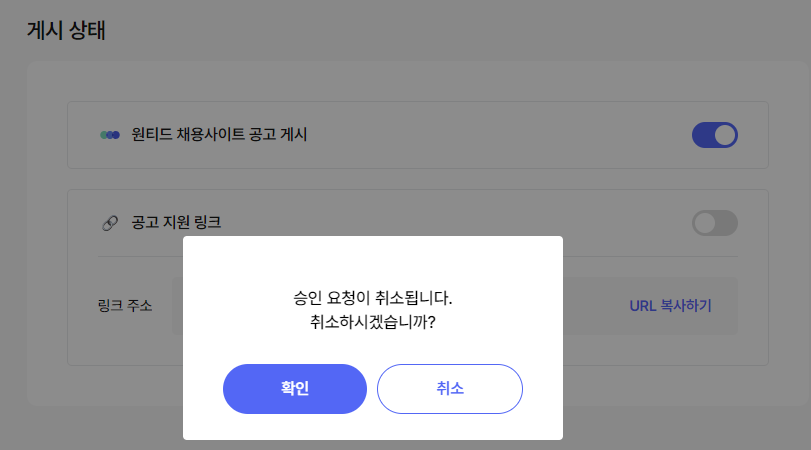Enable the 공고 지원 링크 toggle
The height and width of the screenshot is (450, 811).
(715, 223)
